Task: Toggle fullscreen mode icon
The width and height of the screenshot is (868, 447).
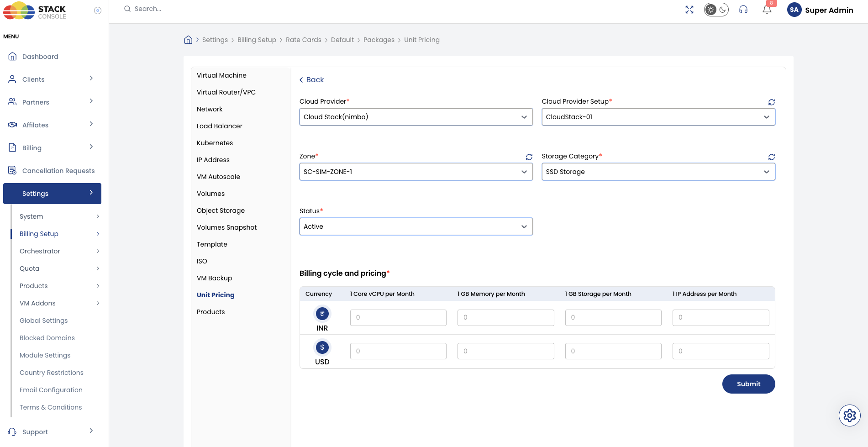Action: pyautogui.click(x=689, y=10)
